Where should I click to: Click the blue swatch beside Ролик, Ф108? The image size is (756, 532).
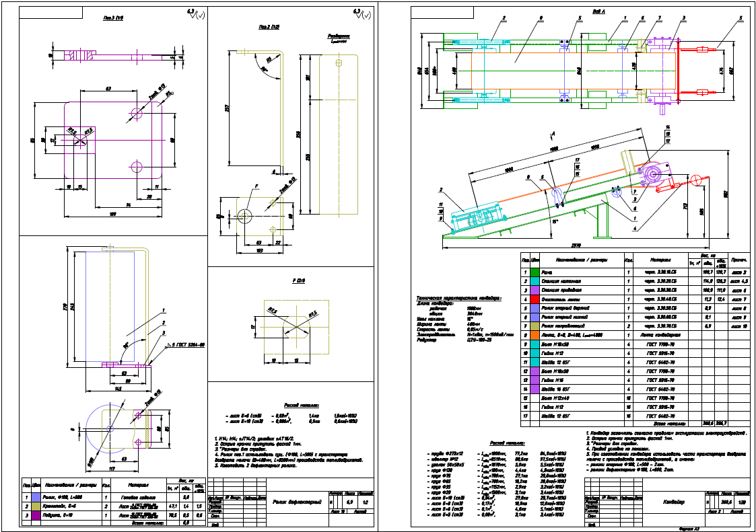coord(36,497)
